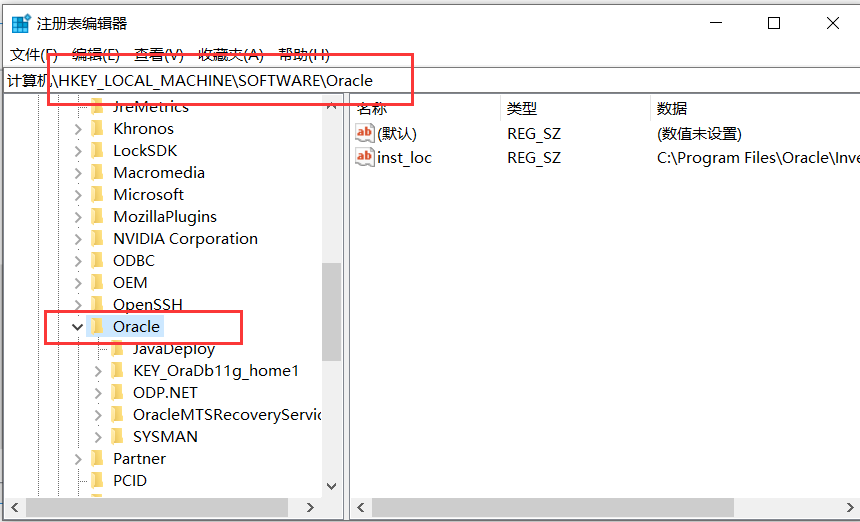Click the tree pane horizontal scroll left arrow
Image resolution: width=860 pixels, height=522 pixels.
tap(15, 507)
